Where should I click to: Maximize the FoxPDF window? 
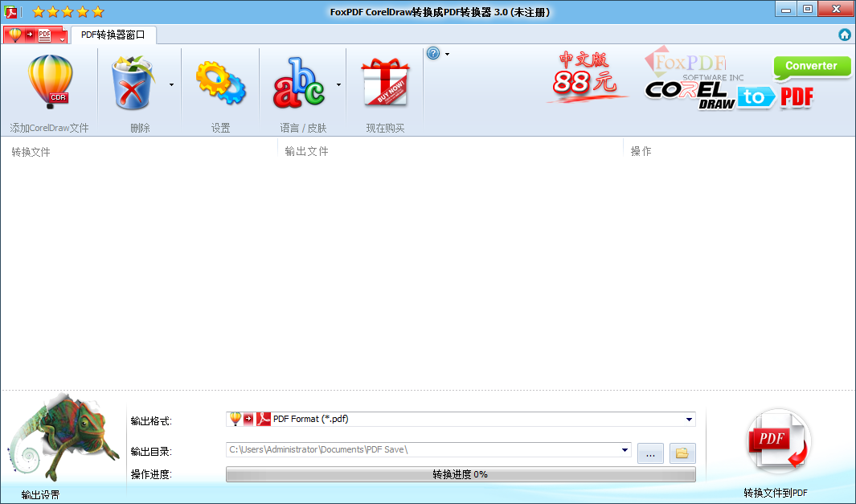[x=808, y=10]
